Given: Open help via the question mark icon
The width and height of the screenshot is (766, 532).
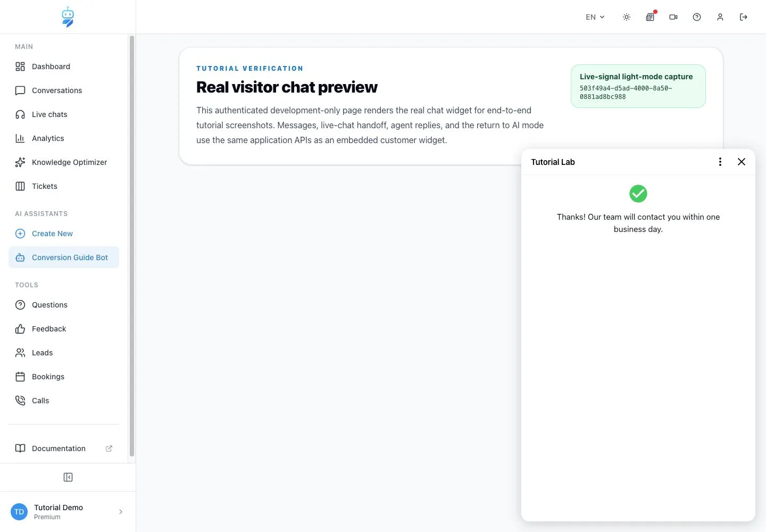Looking at the screenshot, I should click(x=697, y=17).
